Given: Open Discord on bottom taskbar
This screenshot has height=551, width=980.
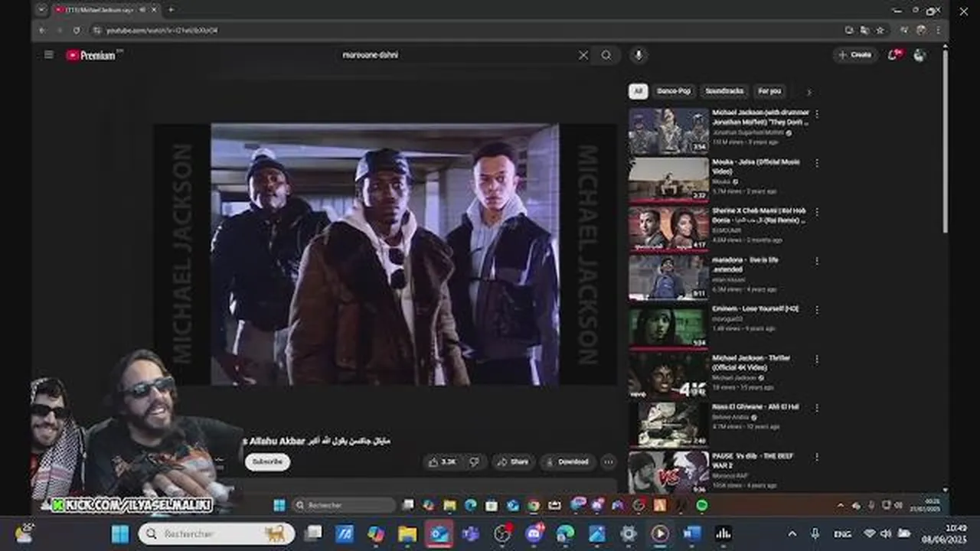Looking at the screenshot, I should coord(534,533).
